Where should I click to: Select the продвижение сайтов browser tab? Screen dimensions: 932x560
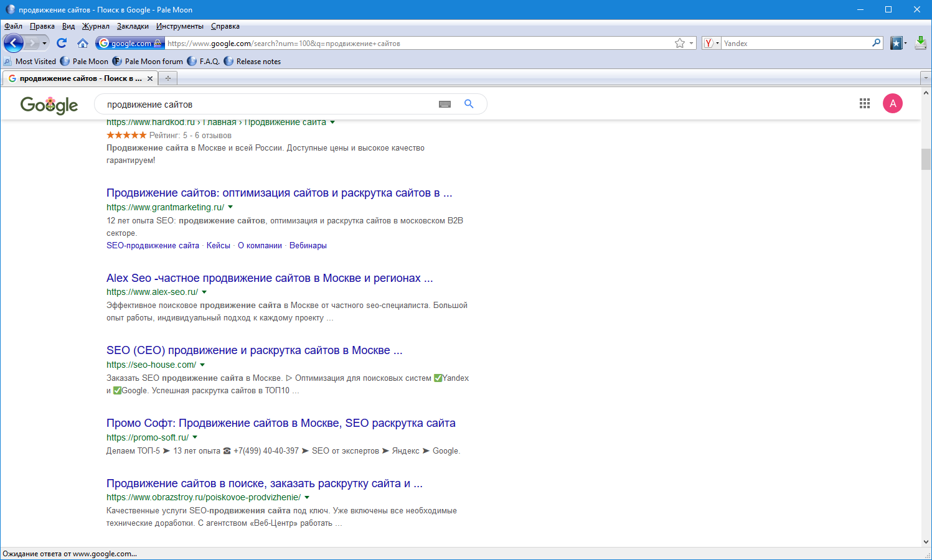click(x=80, y=78)
